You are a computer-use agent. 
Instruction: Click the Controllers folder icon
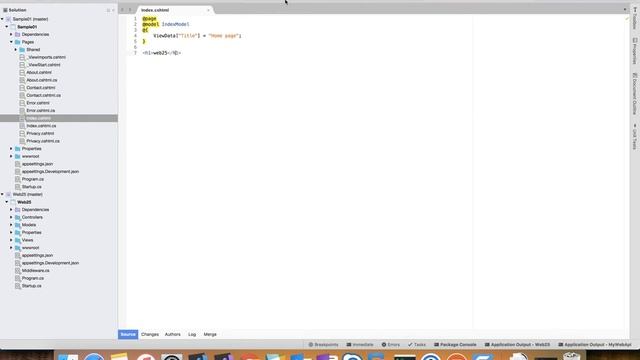tap(18, 217)
